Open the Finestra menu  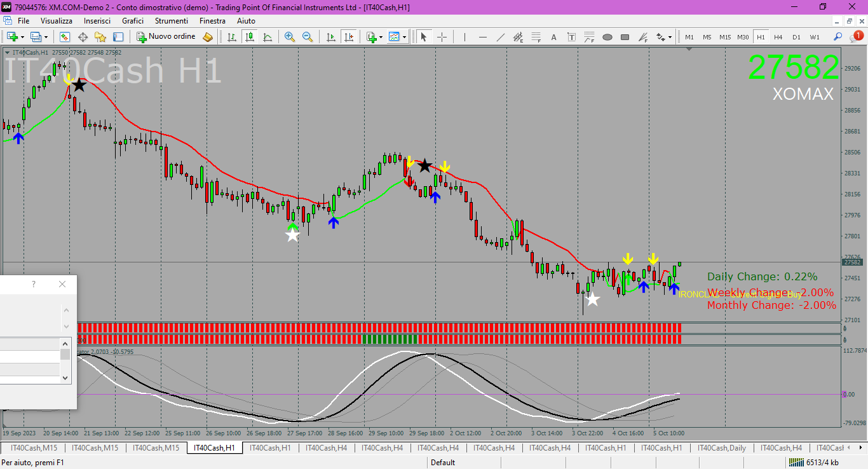click(212, 21)
